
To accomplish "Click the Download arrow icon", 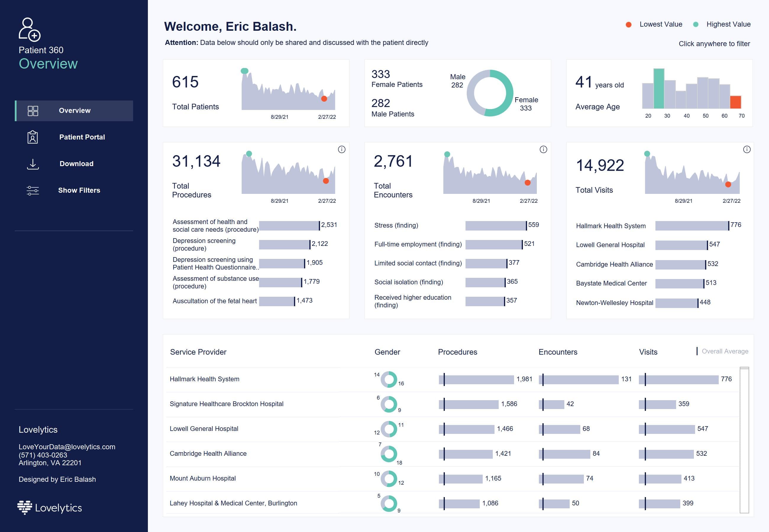I will tap(33, 164).
